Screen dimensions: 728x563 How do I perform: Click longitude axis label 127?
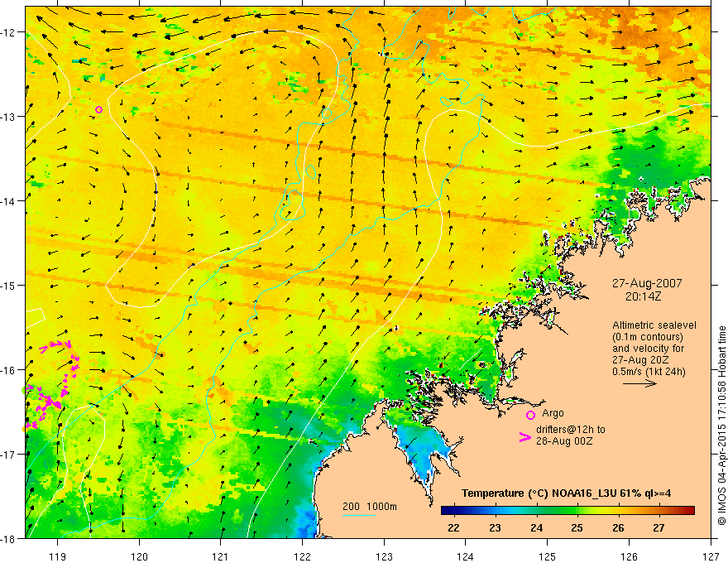711,556
